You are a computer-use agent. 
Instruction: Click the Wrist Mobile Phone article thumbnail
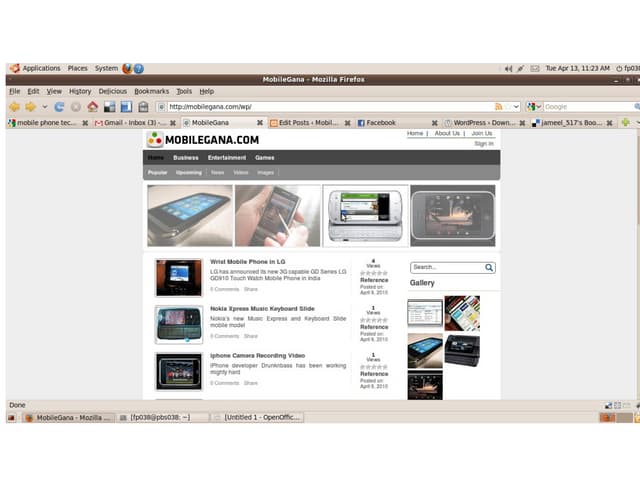point(178,277)
